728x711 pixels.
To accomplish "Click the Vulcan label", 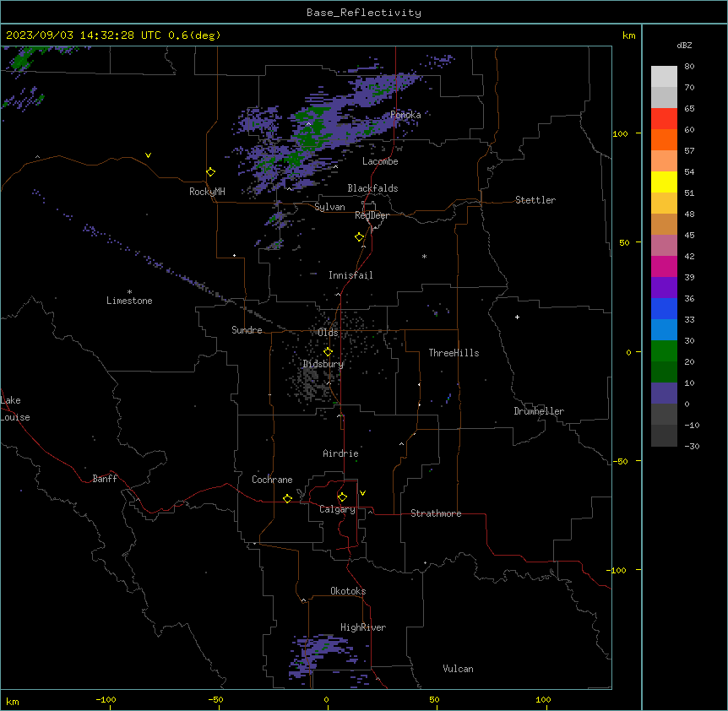I will tap(459, 669).
